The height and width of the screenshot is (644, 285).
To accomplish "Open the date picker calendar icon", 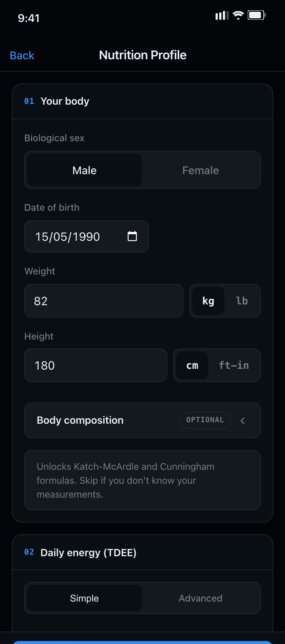I will (x=132, y=236).
